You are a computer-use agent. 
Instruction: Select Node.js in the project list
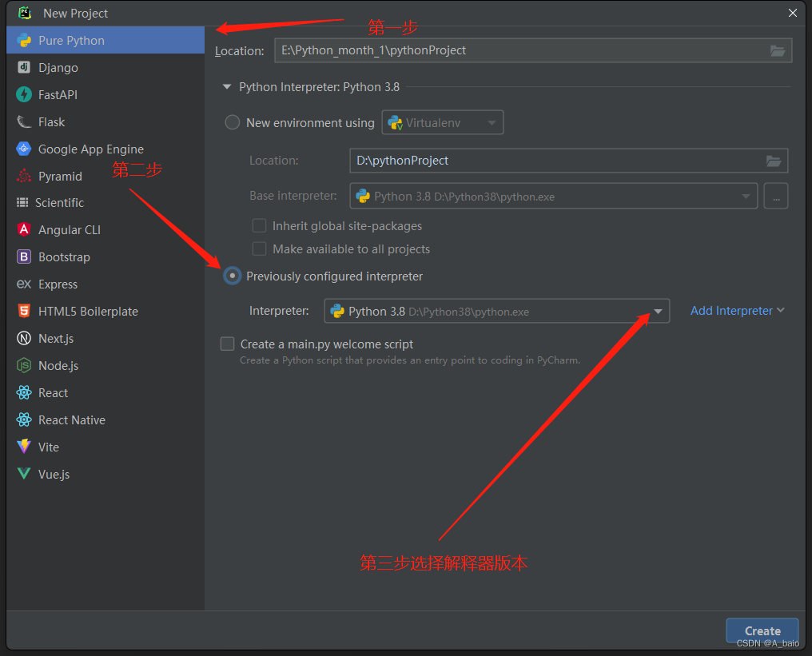[105, 365]
